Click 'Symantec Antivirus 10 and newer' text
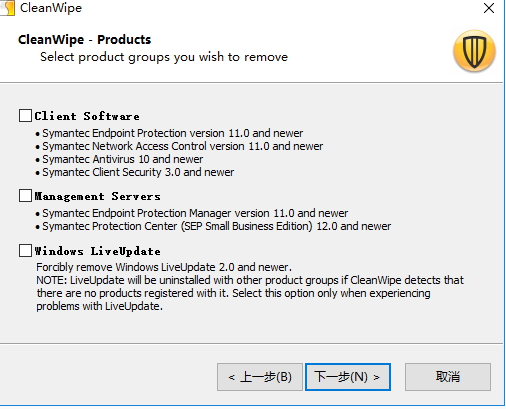The height and width of the screenshot is (409, 506). click(122, 159)
